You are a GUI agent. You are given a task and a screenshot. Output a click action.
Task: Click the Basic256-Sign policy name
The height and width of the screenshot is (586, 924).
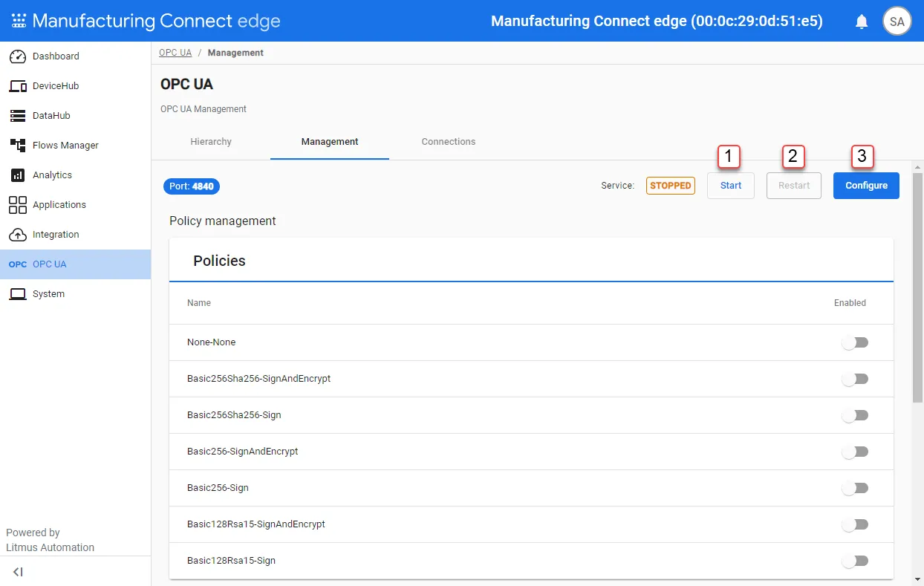pos(218,488)
